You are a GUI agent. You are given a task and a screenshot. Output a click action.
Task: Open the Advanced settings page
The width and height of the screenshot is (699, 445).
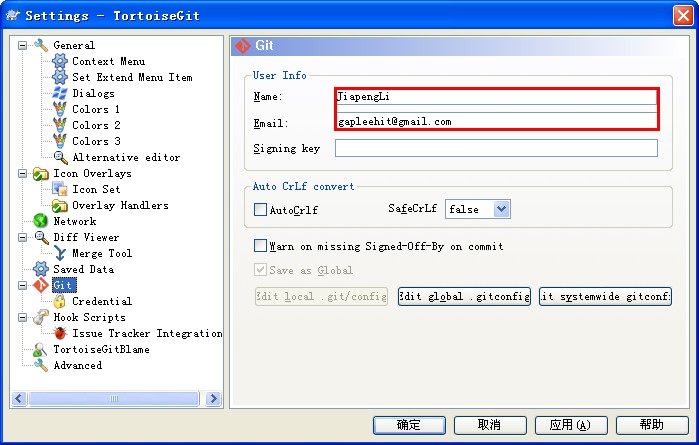tap(77, 366)
